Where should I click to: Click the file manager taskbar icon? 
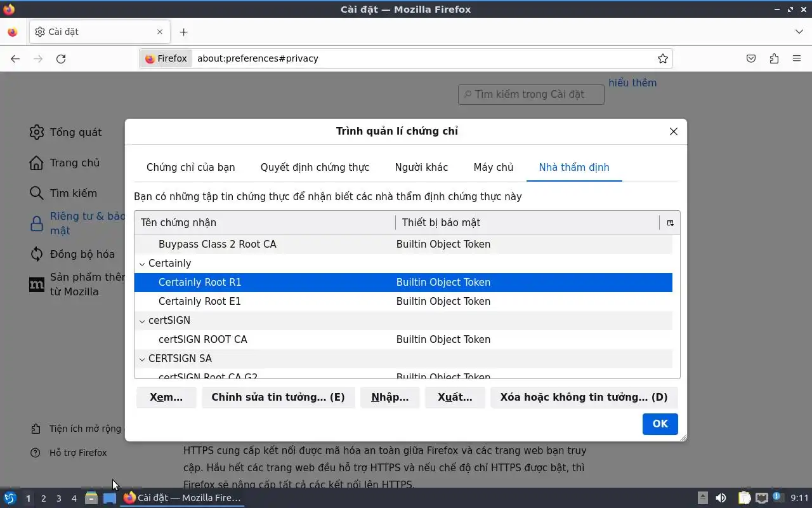(x=91, y=498)
